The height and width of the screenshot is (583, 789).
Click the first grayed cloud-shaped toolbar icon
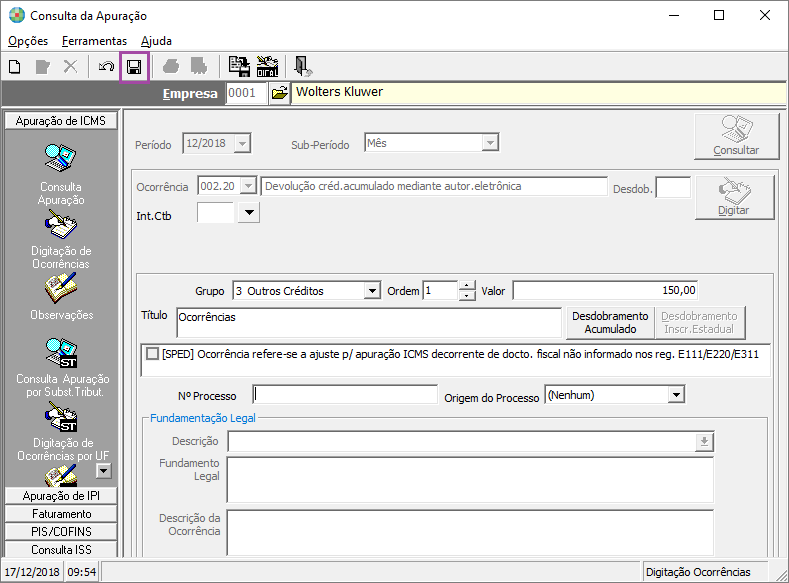(x=171, y=66)
